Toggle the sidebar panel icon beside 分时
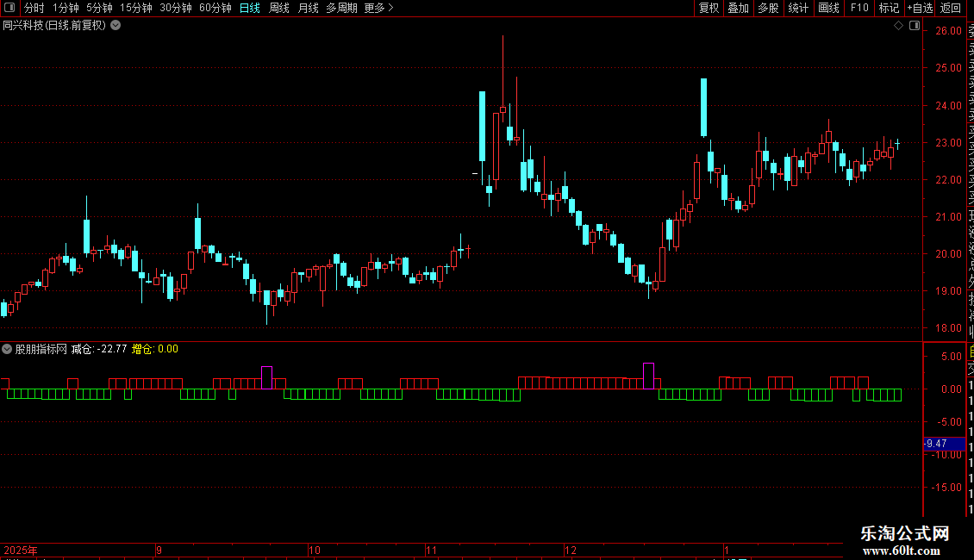Viewport: 974px width, 560px height. pos(9,8)
